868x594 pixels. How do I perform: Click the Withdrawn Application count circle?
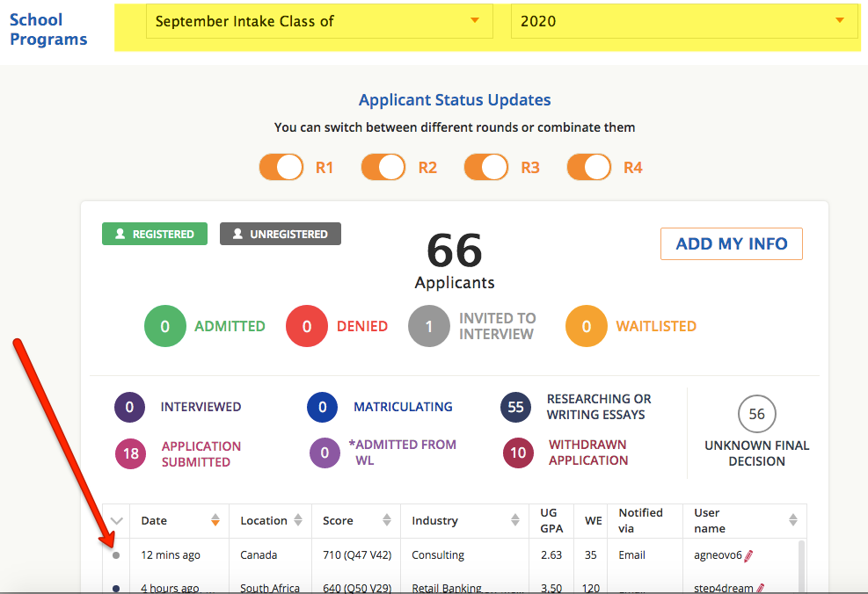click(518, 453)
